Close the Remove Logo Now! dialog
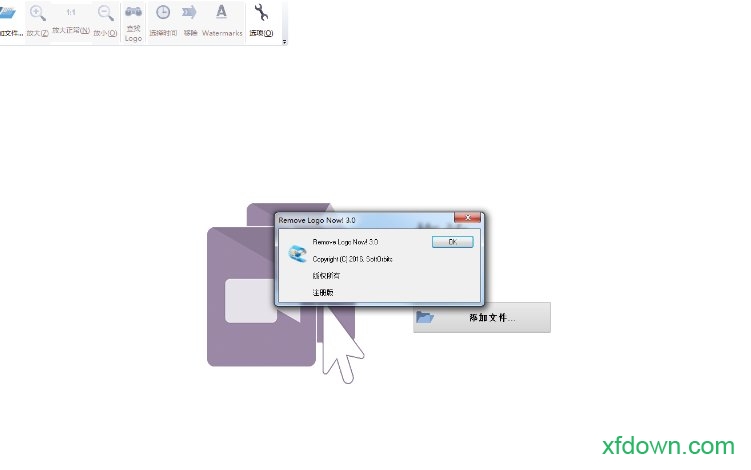This screenshot has height=470, width=751. coord(462,218)
